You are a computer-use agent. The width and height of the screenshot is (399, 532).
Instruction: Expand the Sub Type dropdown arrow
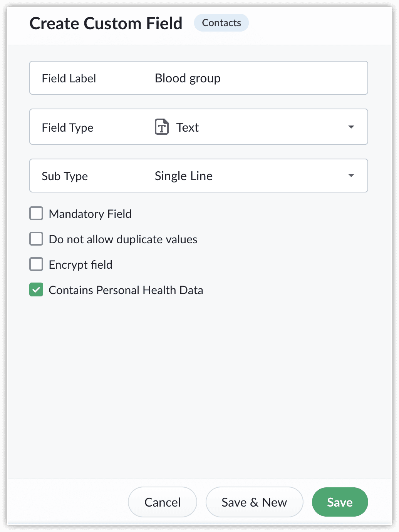tap(351, 176)
